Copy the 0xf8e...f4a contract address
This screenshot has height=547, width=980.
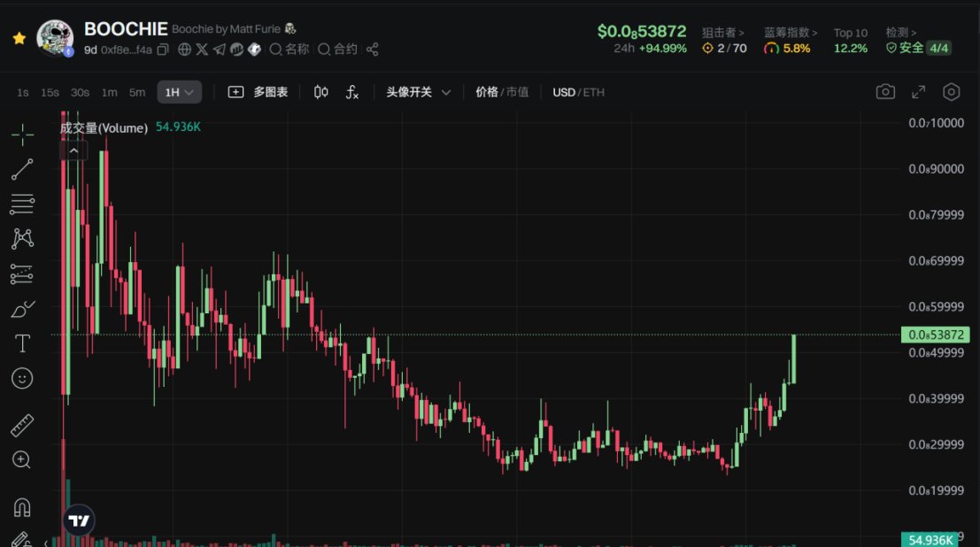coord(163,50)
